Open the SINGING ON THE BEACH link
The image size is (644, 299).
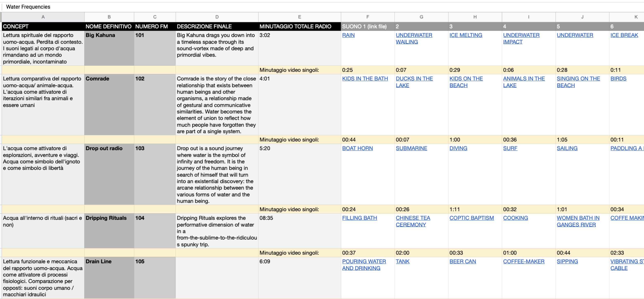(x=578, y=82)
